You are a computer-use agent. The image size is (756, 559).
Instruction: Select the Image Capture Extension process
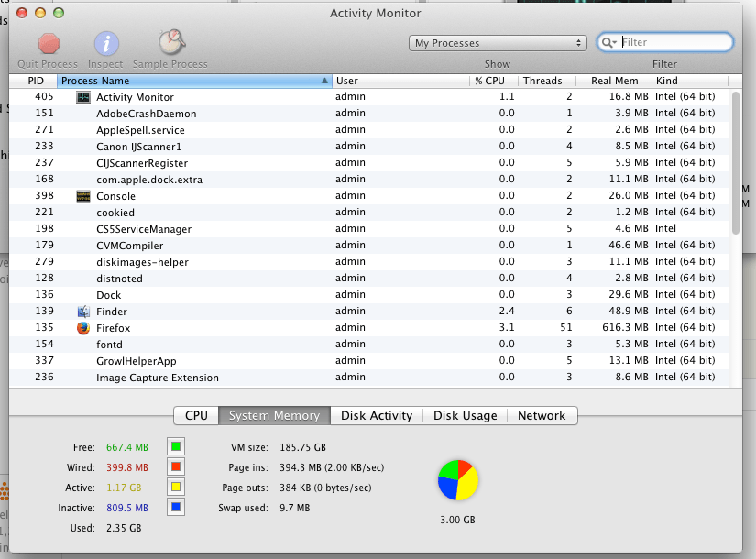point(368,378)
